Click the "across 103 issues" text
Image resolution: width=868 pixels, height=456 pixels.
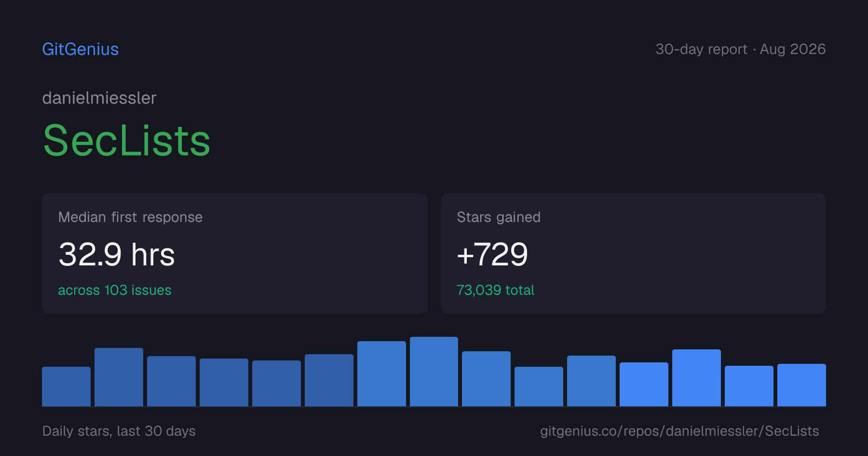pyautogui.click(x=115, y=290)
